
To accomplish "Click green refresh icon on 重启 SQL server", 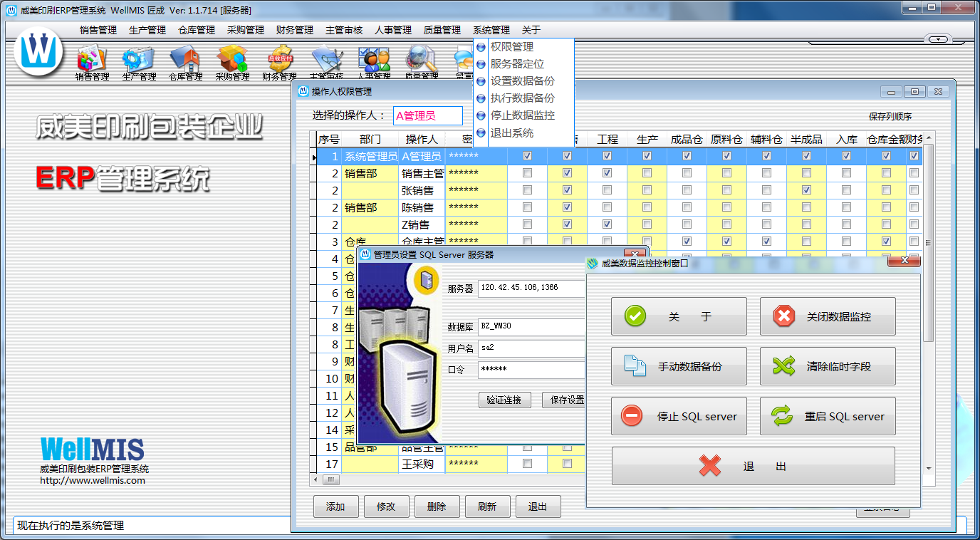I will pos(782,416).
